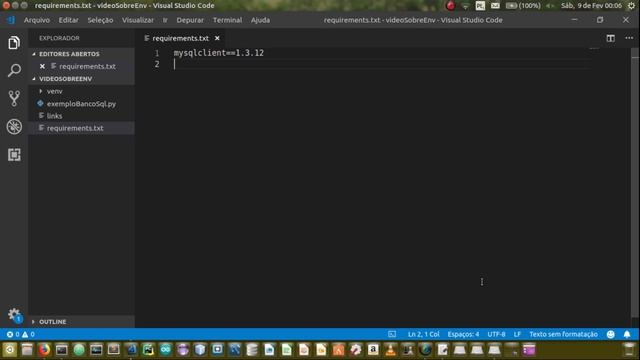Image resolution: width=640 pixels, height=360 pixels.
Task: Open PyCharm from the dock
Action: pyautogui.click(x=148, y=350)
